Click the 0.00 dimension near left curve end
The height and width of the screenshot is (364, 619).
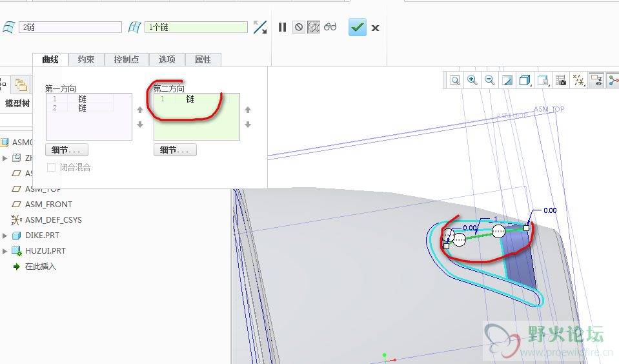pyautogui.click(x=470, y=228)
